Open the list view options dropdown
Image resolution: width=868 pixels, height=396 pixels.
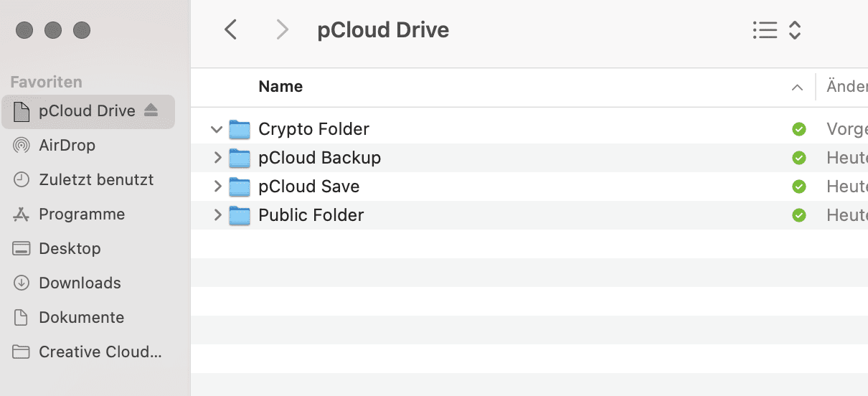(x=777, y=30)
